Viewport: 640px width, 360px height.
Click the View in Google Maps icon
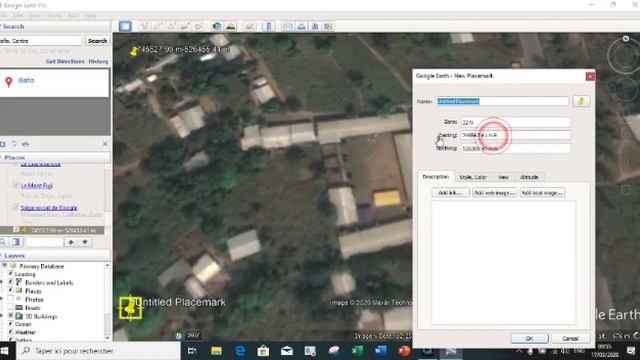pyautogui.click(x=328, y=27)
